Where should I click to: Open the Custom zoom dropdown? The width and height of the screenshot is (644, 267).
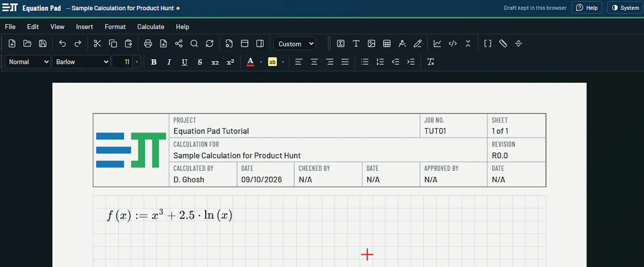click(x=295, y=43)
